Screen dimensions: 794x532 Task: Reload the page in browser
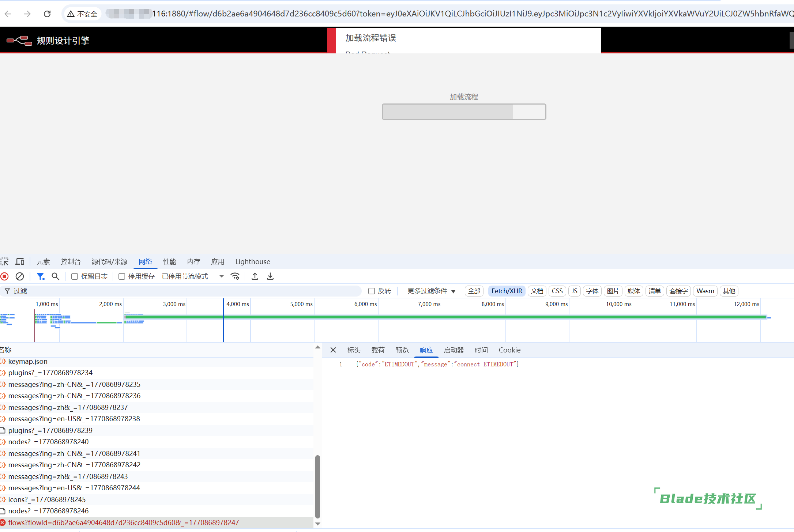click(x=47, y=14)
